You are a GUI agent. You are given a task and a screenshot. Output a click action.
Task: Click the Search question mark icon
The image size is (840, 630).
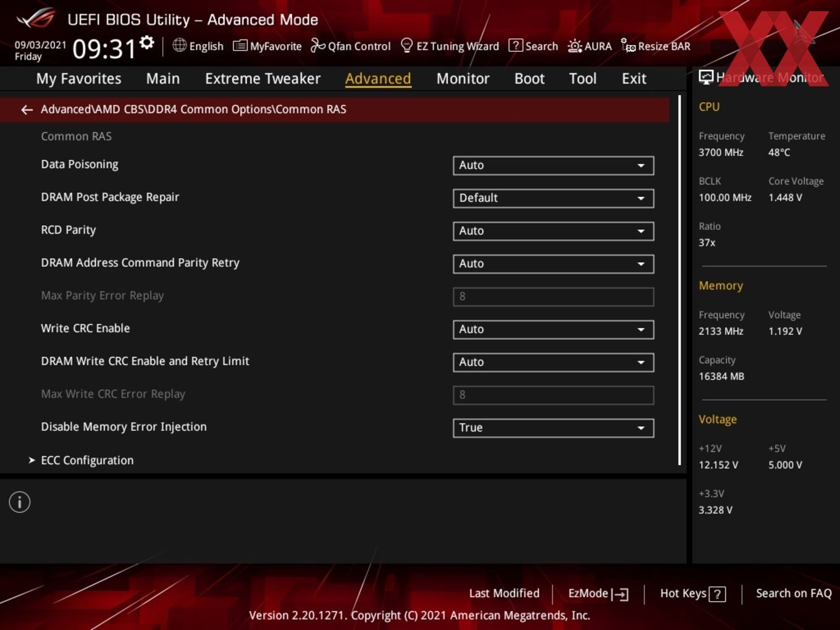(x=515, y=45)
